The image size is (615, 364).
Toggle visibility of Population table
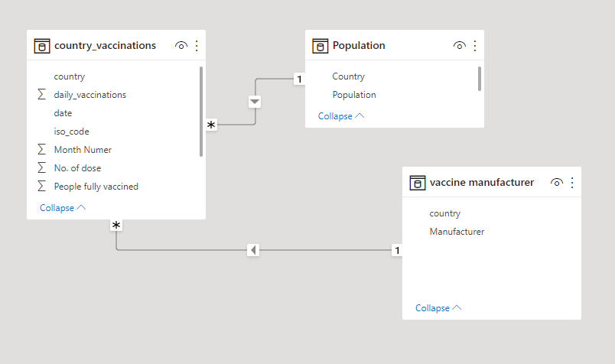(459, 46)
